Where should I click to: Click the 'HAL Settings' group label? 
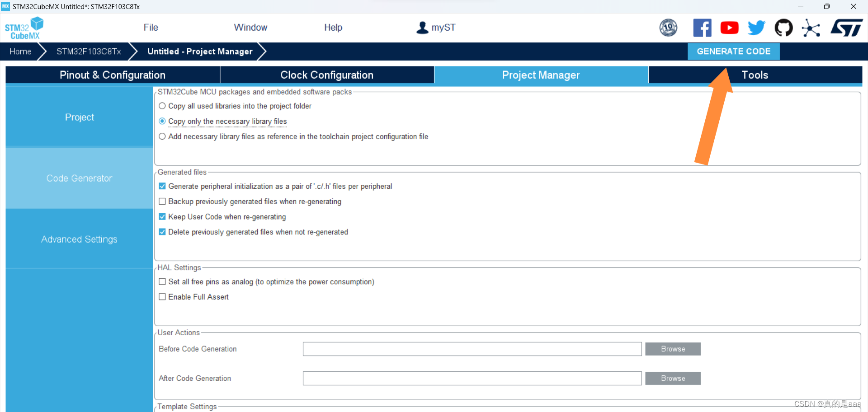click(179, 267)
